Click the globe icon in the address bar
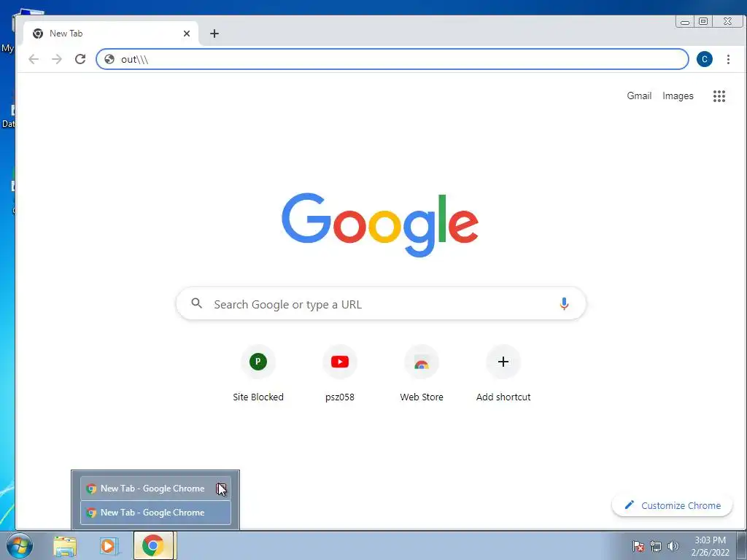The image size is (747, 560). (x=109, y=59)
